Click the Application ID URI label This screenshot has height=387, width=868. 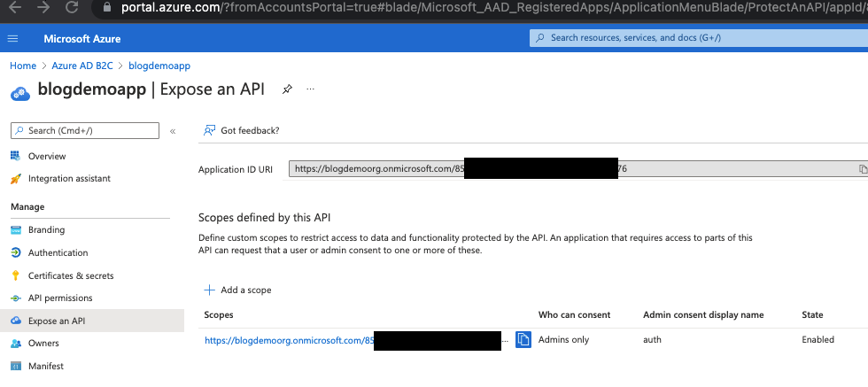click(236, 169)
